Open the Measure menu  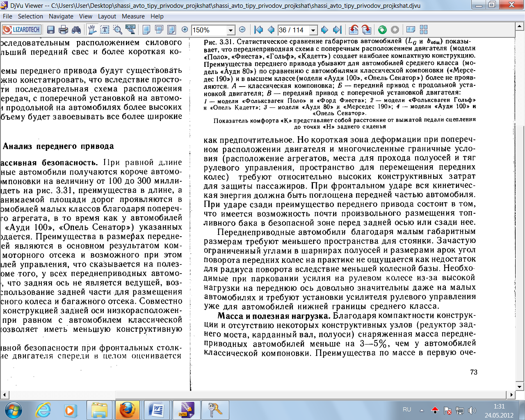tap(133, 16)
